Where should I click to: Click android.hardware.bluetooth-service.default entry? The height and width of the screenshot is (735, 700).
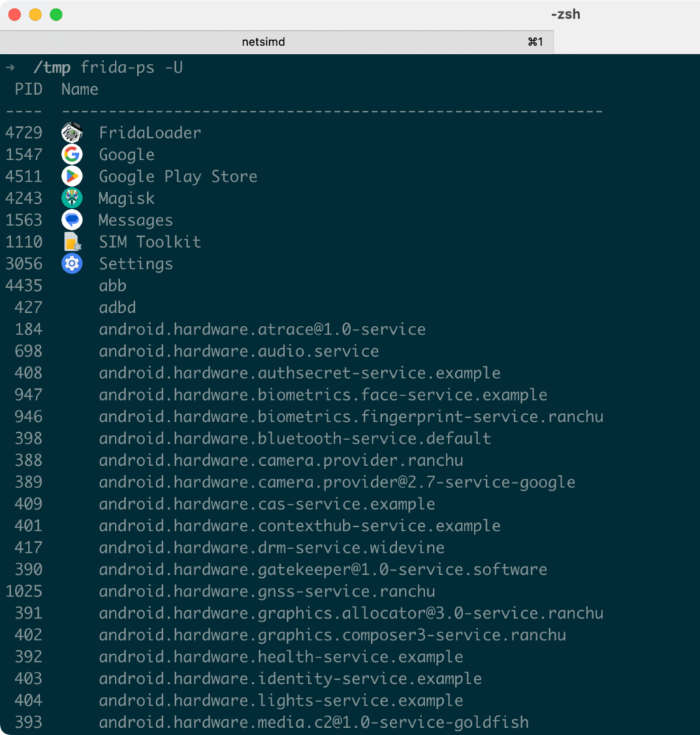point(294,439)
